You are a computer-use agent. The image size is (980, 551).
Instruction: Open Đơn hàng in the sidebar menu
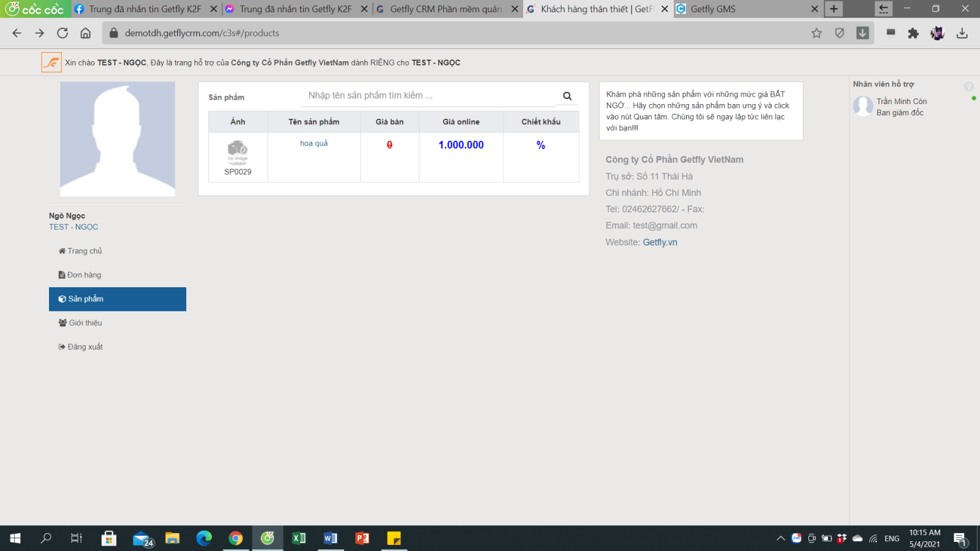tap(84, 275)
